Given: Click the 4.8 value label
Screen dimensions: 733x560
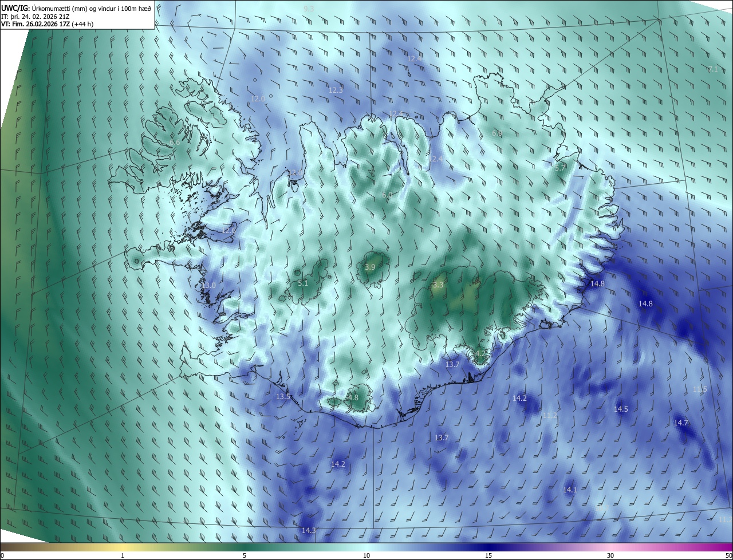Looking at the screenshot, I should [x=353, y=397].
